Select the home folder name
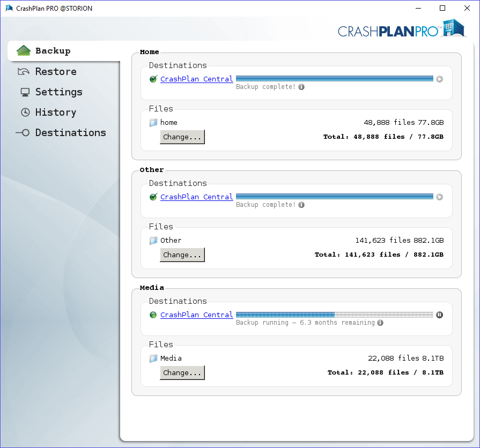Image resolution: width=480 pixels, height=448 pixels. click(169, 123)
